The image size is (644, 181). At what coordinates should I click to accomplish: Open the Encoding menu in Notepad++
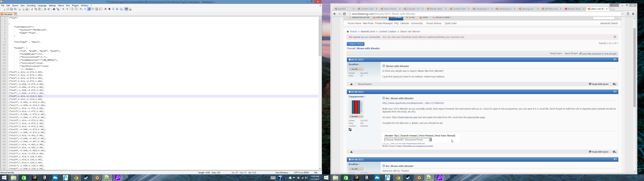[x=31, y=6]
